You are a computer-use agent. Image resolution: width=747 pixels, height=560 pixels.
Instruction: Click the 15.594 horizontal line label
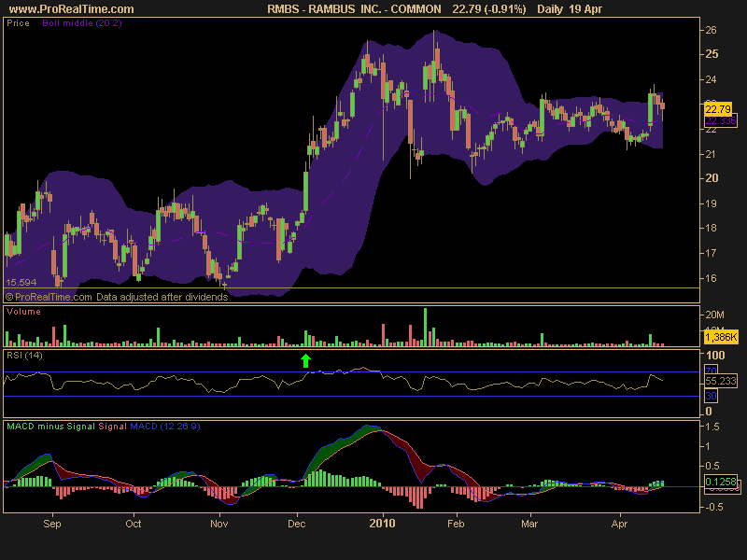click(x=21, y=283)
